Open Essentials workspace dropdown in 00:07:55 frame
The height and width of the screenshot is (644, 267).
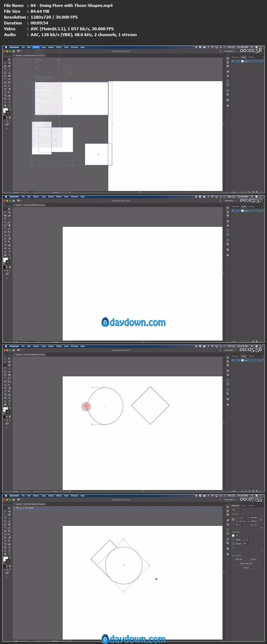(230, 500)
